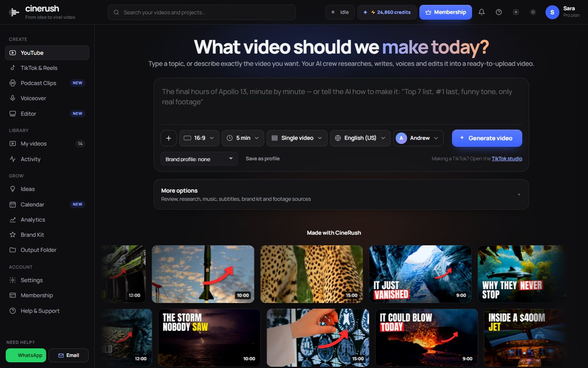The height and width of the screenshot is (368, 588).
Task: Go to TikTok & Reels
Action: pos(47,68)
